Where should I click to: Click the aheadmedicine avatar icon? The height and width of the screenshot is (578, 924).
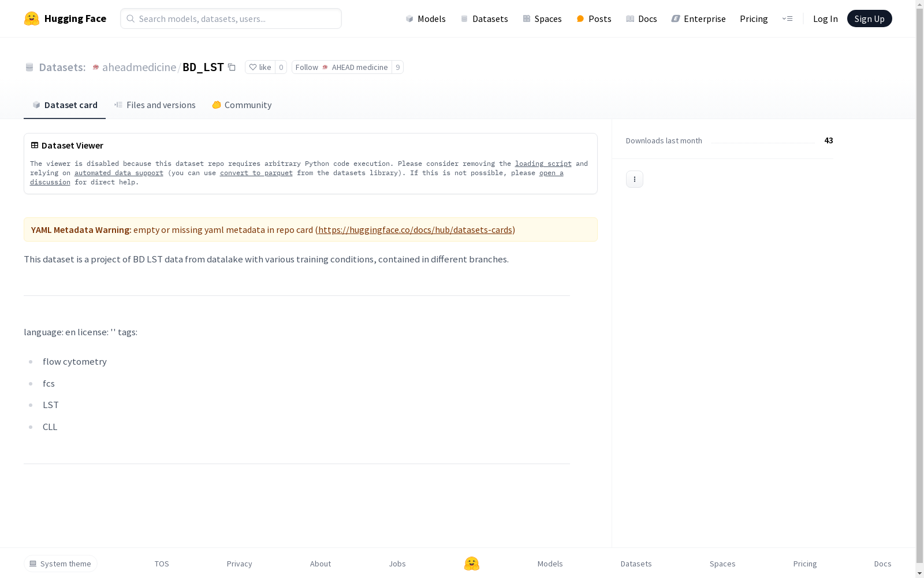point(96,67)
